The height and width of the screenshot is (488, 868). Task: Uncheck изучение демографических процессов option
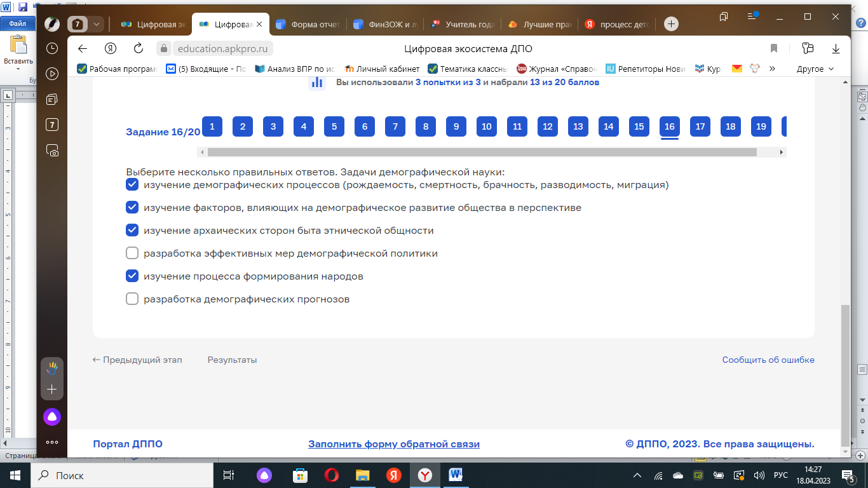132,185
